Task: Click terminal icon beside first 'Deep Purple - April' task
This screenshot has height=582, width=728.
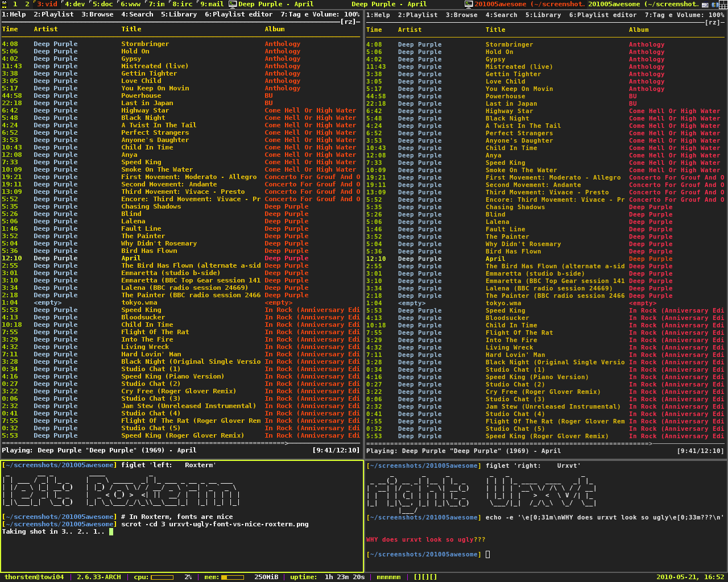Action: pos(233,4)
